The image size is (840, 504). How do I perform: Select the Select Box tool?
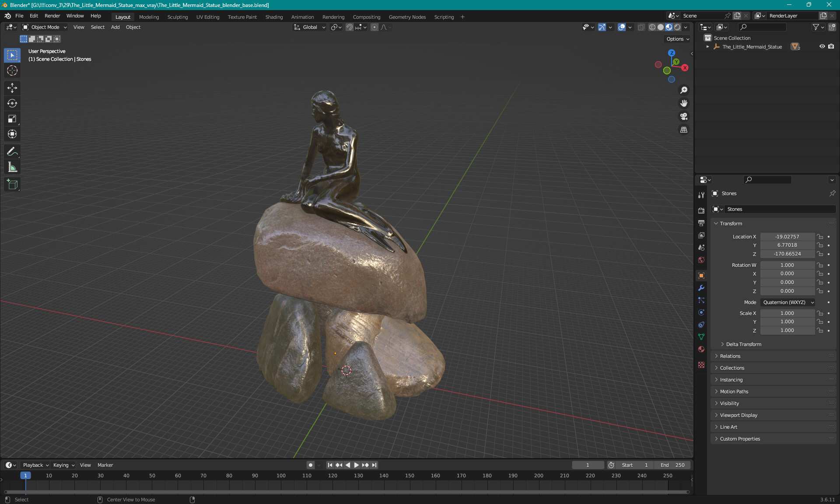pyautogui.click(x=12, y=55)
